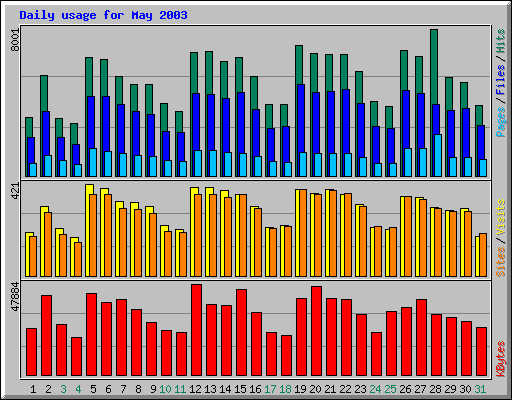512x400 pixels.
Task: Click the tallest green hits bar for day 28
Action: coord(434,67)
